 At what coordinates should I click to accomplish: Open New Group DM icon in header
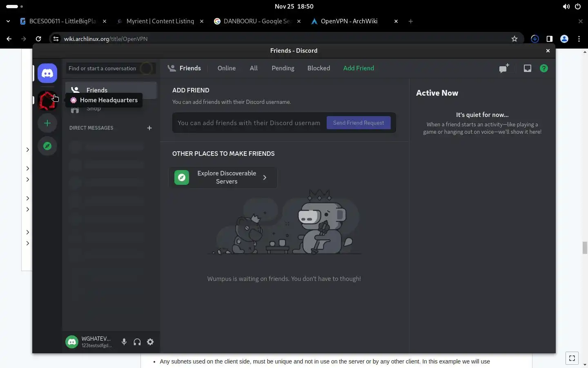[504, 68]
